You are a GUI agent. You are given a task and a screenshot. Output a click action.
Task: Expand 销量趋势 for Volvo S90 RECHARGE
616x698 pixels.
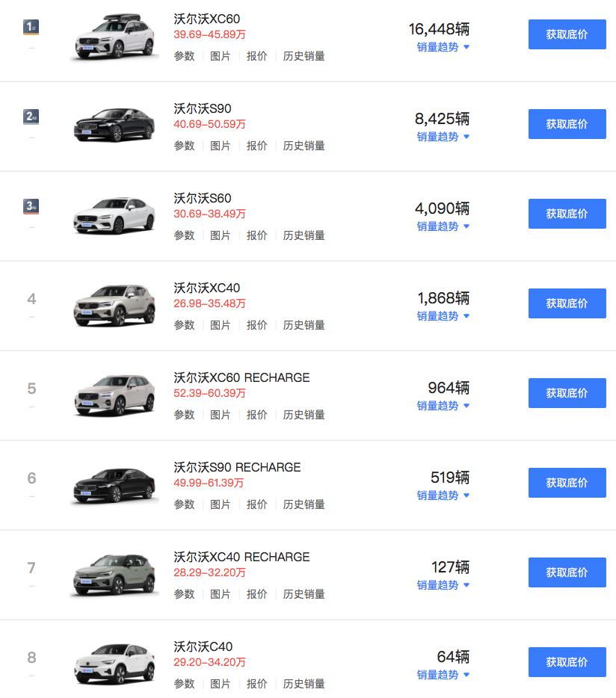pos(443,495)
